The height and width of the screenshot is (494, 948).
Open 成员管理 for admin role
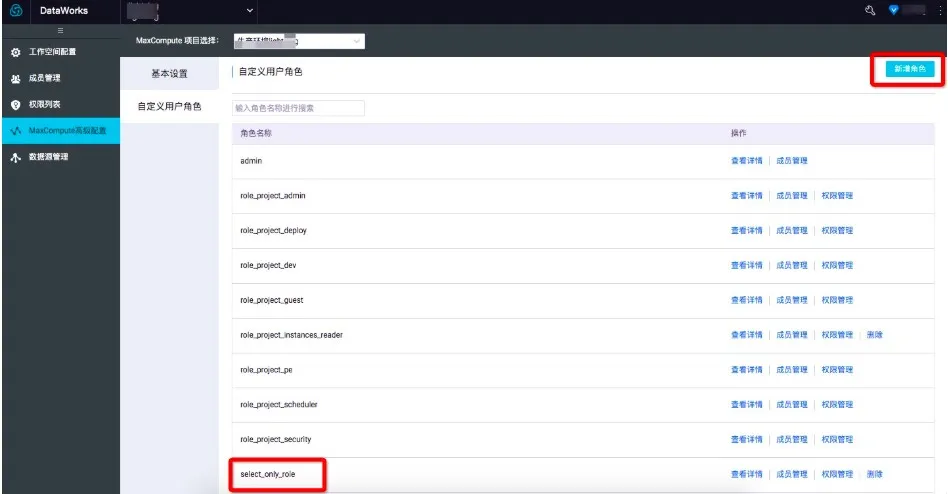tap(792, 161)
